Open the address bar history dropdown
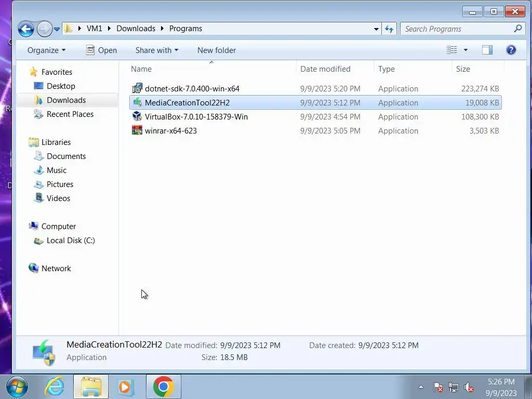 [x=376, y=29]
